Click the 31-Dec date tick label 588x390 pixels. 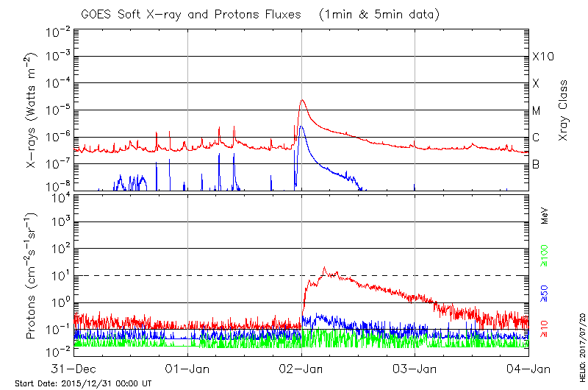[74, 369]
